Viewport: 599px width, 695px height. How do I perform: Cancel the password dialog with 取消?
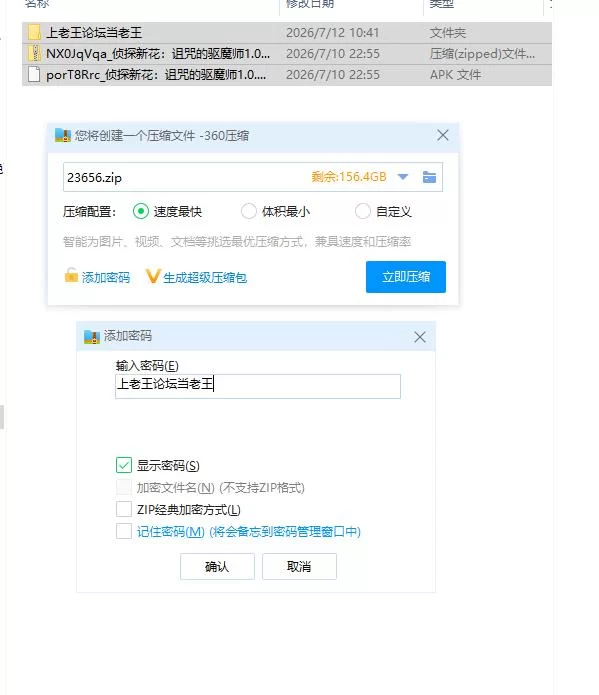299,566
